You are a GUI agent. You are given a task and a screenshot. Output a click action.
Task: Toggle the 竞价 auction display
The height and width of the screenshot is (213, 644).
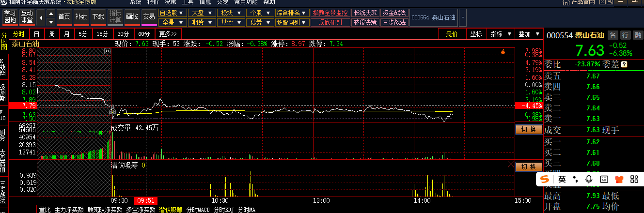point(452,34)
